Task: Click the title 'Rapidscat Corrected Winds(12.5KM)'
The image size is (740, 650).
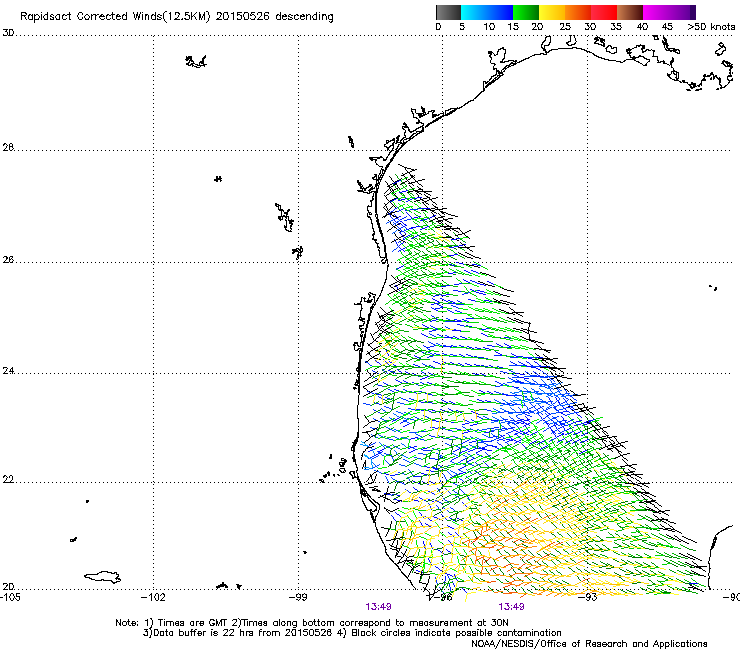Action: click(x=115, y=17)
